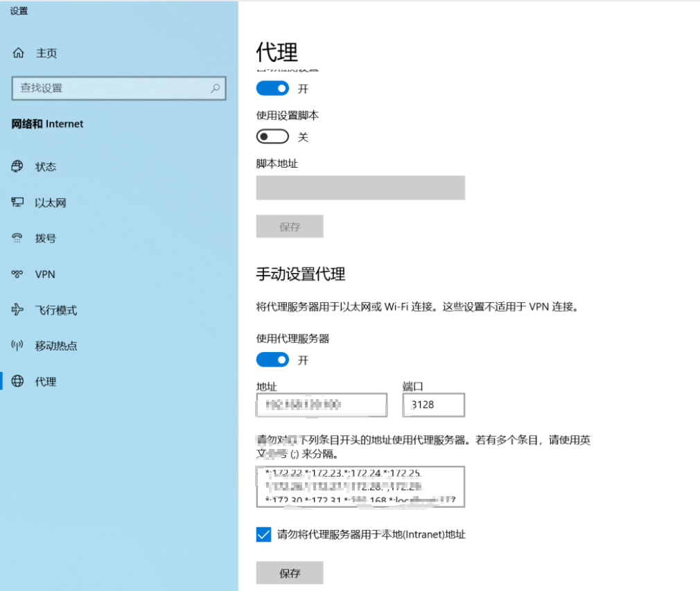Click the 设置 window title
This screenshot has height=591, width=700.
tap(19, 10)
